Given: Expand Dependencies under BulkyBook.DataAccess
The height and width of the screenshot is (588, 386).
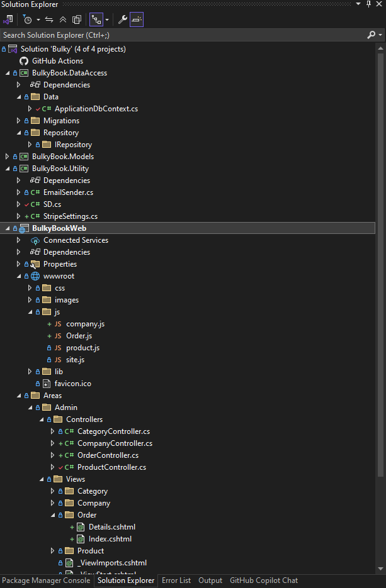Looking at the screenshot, I should [18, 85].
